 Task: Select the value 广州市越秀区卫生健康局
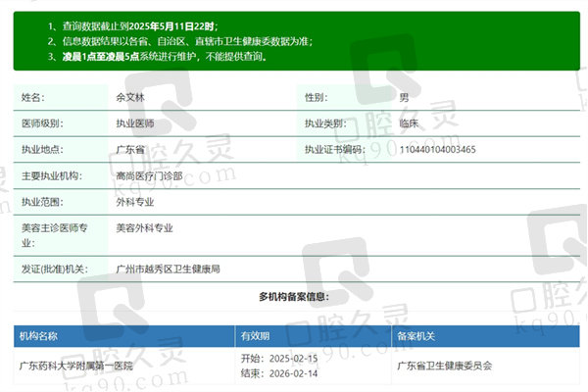coord(168,269)
